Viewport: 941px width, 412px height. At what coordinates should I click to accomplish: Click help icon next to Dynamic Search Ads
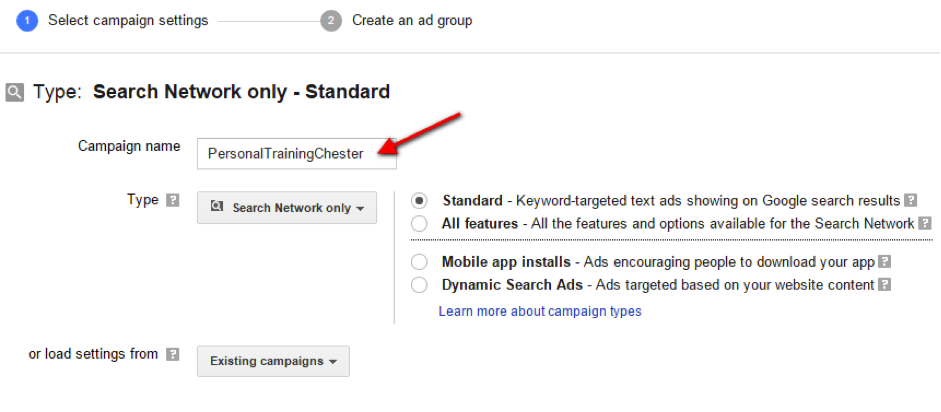click(884, 285)
